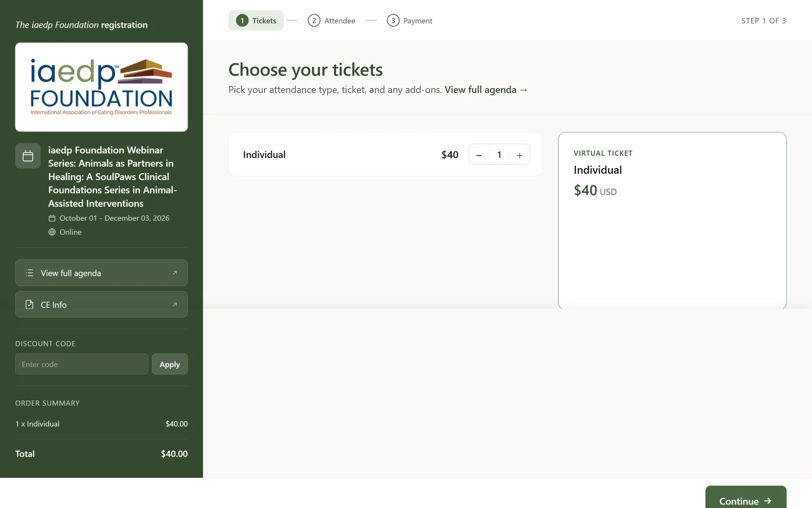Click the external arrow on View full agenda button

(175, 273)
